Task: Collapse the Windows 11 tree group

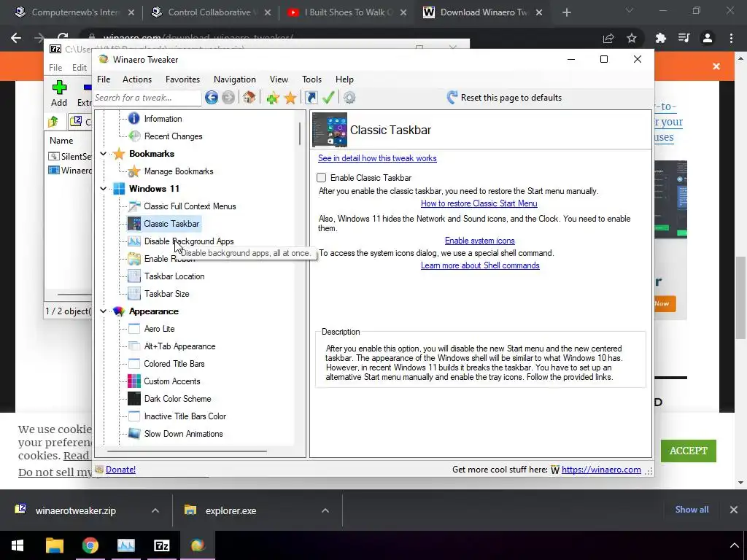Action: 104,189
